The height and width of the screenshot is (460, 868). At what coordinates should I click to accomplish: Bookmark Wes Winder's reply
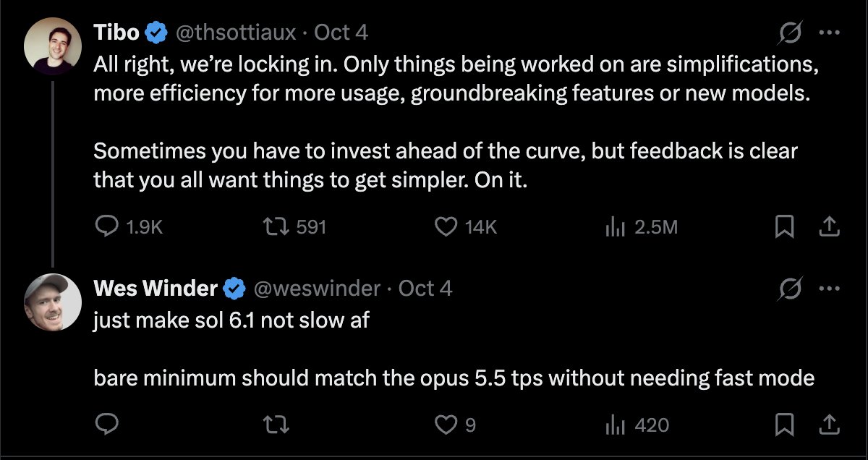784,425
